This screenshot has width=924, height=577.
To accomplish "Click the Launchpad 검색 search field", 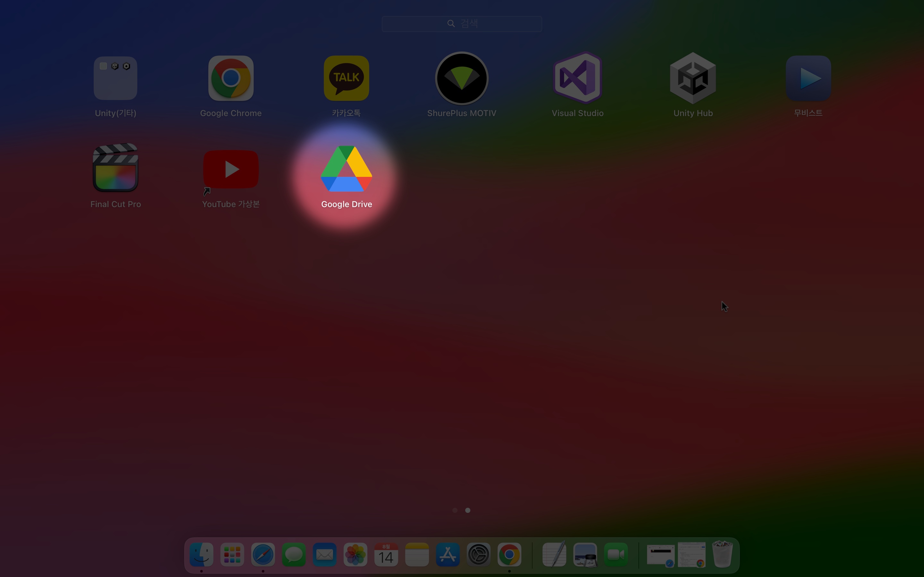I will [x=462, y=24].
